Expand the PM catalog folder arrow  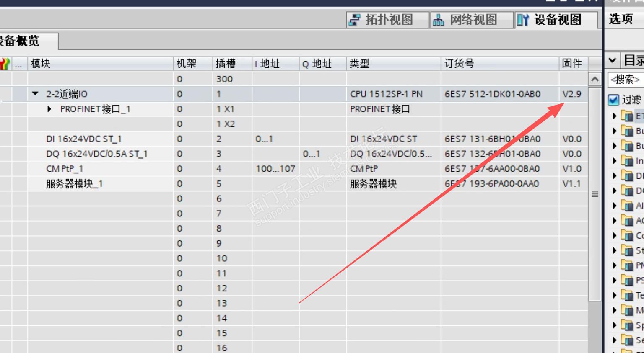[615, 265]
